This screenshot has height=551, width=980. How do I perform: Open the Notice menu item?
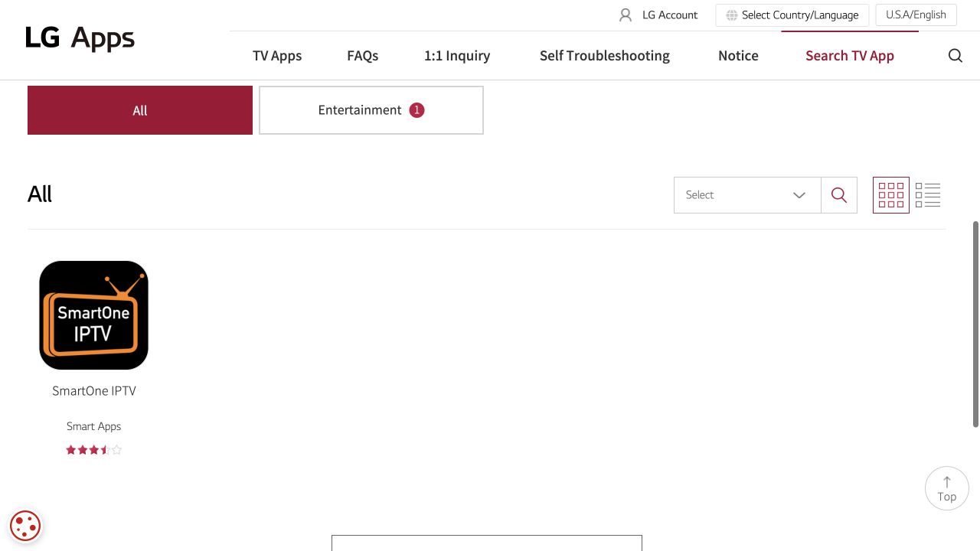point(738,56)
